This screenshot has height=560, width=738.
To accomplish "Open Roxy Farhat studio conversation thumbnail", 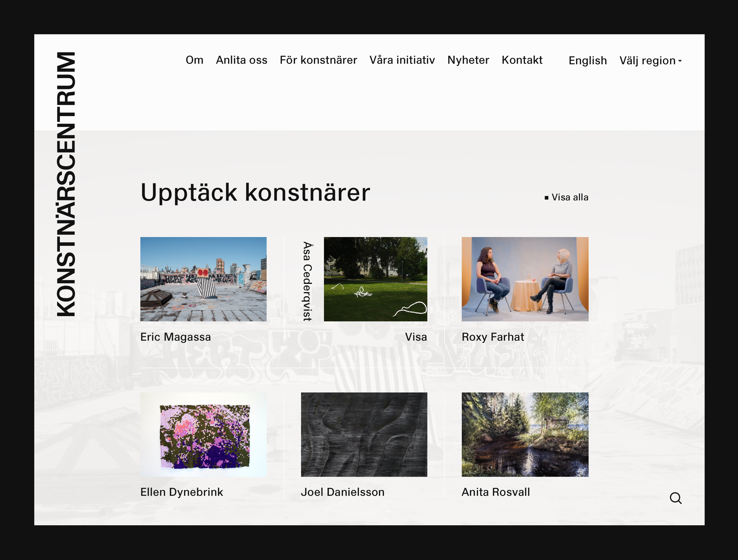I will [x=525, y=279].
